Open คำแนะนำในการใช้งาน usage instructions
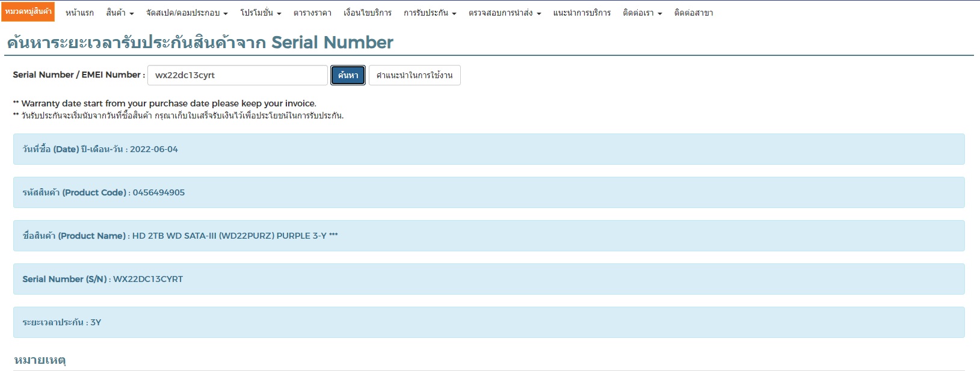Screen dimensions: 980x371 click(x=414, y=75)
